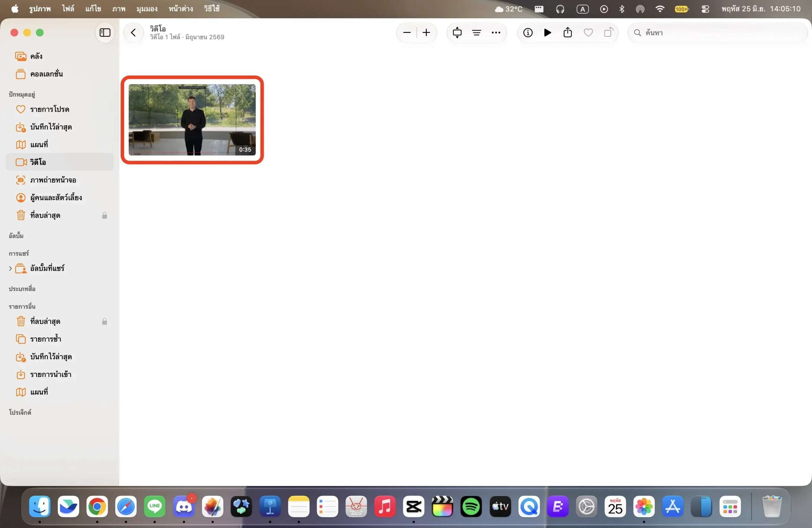Open ภาพถ่ายหน้าจอ screenshots in sidebar
The image size is (812, 528).
pos(60,180)
